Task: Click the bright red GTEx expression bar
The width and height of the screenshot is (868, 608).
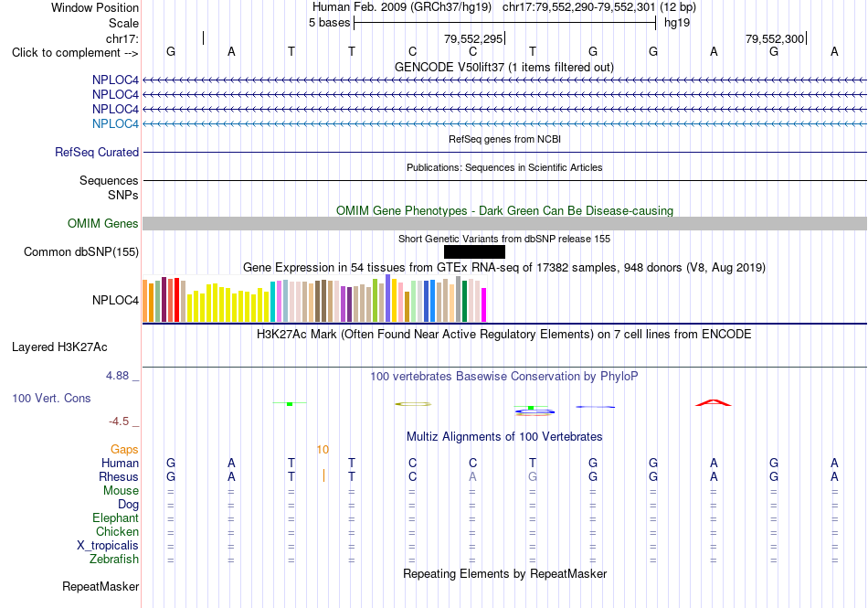Action: click(176, 300)
